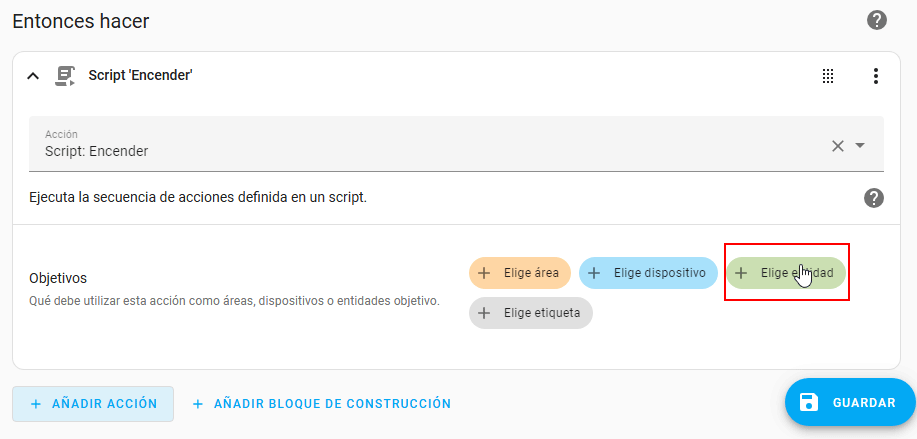The width and height of the screenshot is (917, 439).
Task: Click plus icon on Elige etiqueta chip
Action: pyautogui.click(x=484, y=313)
